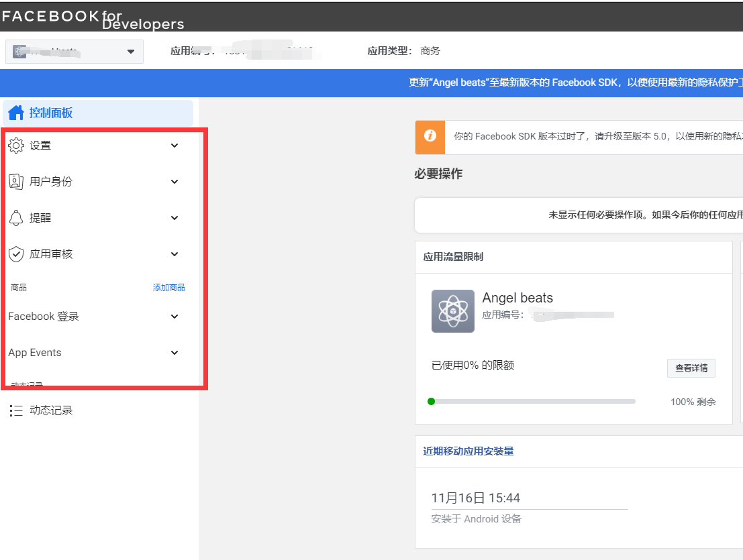This screenshot has height=560, width=743.
Task: Click the 未显示任何必要操作项 notice
Action: coord(646,215)
